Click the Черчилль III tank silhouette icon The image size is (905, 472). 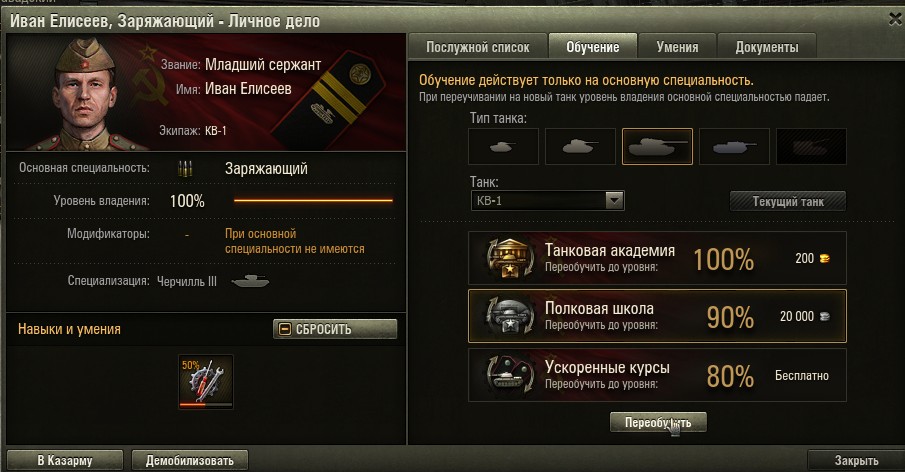tap(250, 281)
